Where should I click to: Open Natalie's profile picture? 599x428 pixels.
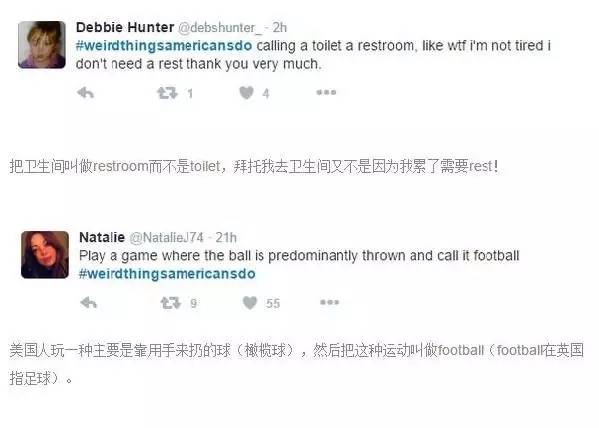(45, 255)
